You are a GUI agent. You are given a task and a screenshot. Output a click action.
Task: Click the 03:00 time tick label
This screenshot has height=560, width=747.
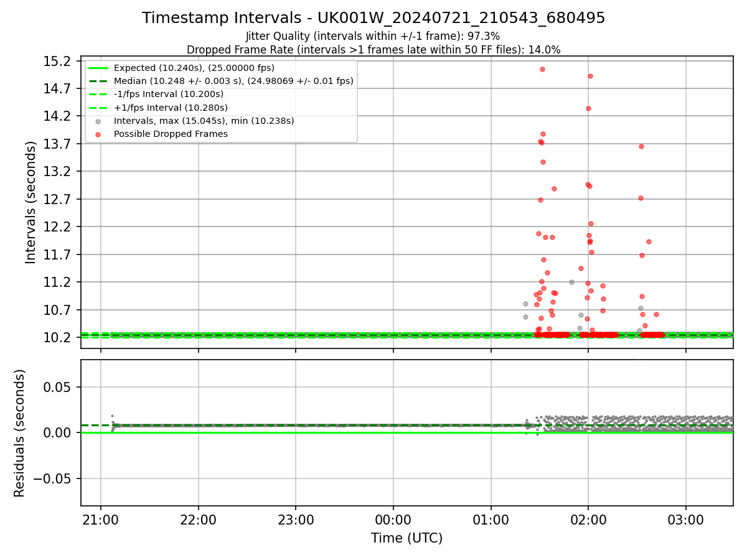pyautogui.click(x=686, y=520)
